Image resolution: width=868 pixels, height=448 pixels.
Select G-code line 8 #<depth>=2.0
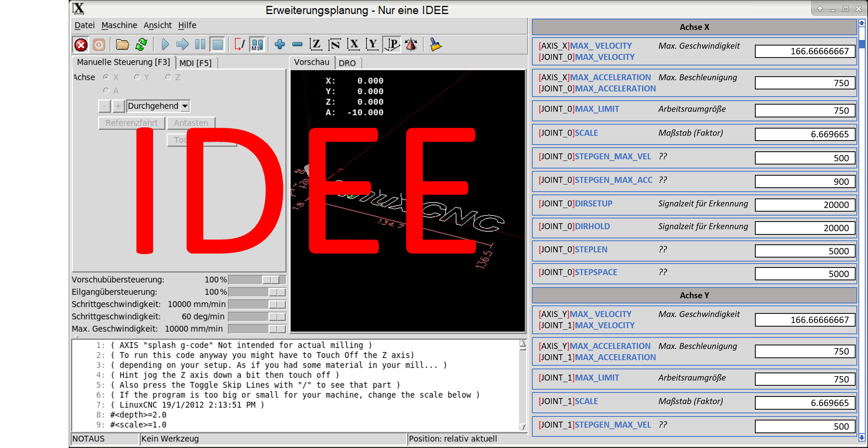138,415
